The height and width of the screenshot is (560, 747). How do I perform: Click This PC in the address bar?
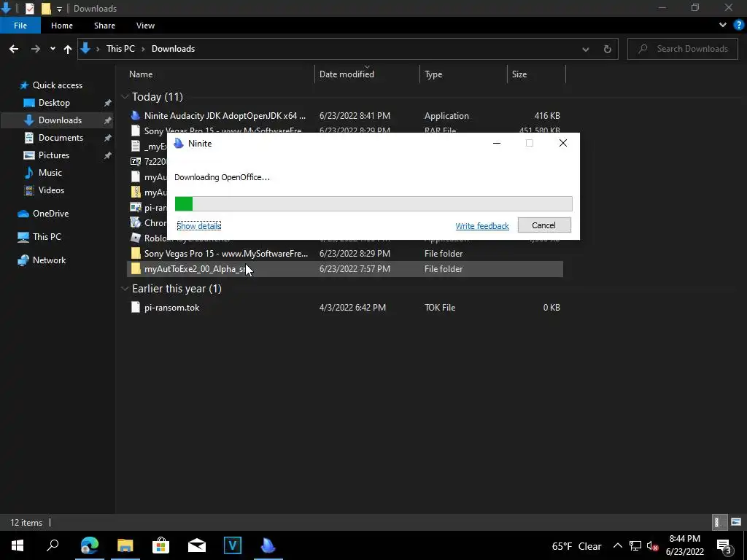(120, 49)
